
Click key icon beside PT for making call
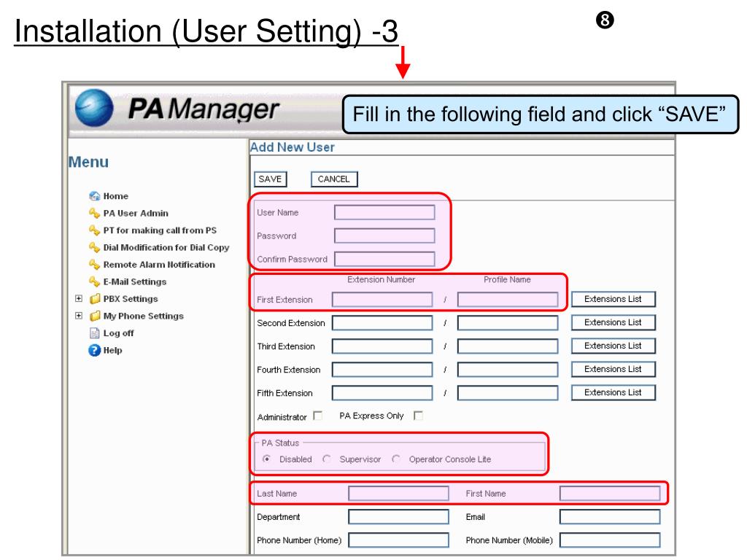point(94,230)
